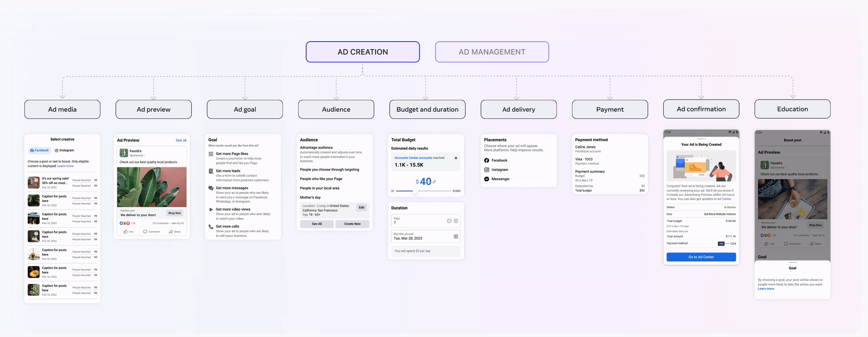Click the See All audience button
Screen dimensions: 868x337
pyautogui.click(x=317, y=224)
